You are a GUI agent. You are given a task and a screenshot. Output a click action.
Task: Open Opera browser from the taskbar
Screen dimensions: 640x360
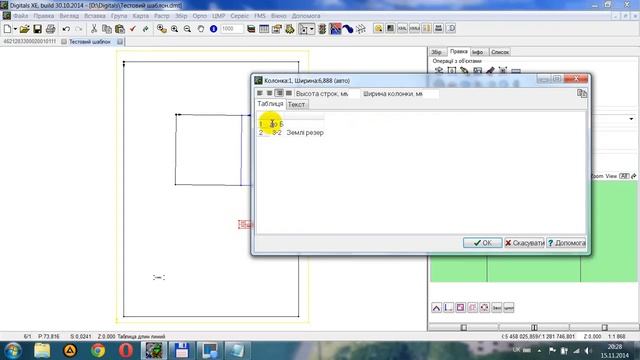click(126, 351)
